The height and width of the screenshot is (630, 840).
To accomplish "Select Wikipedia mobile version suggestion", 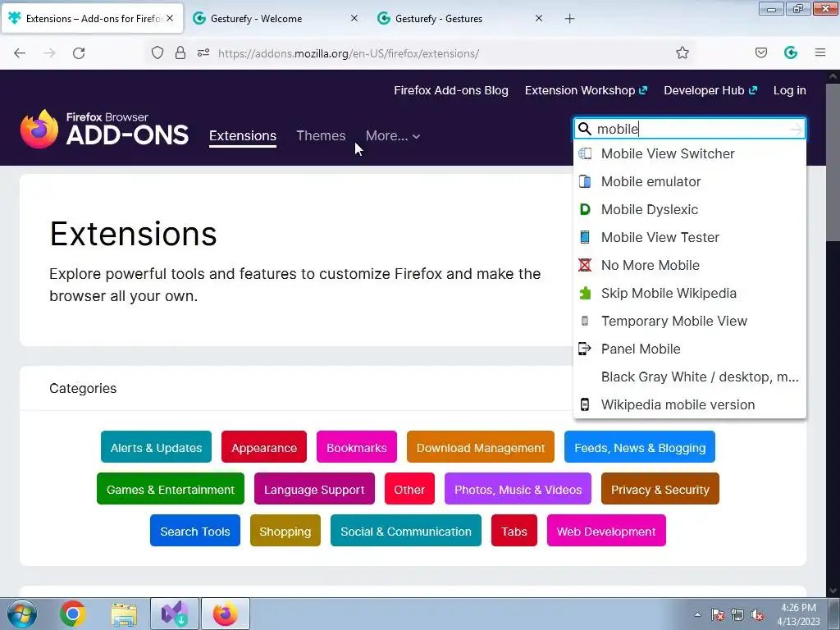I will click(x=689, y=404).
